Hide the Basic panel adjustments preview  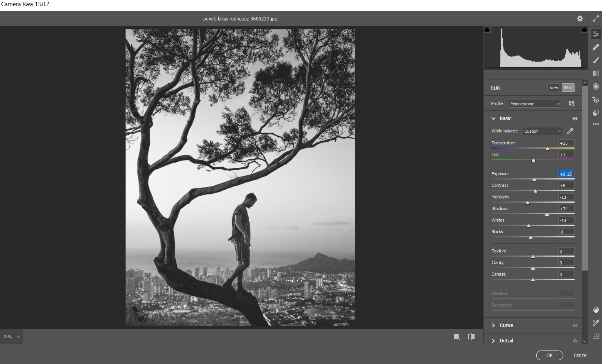tap(575, 119)
